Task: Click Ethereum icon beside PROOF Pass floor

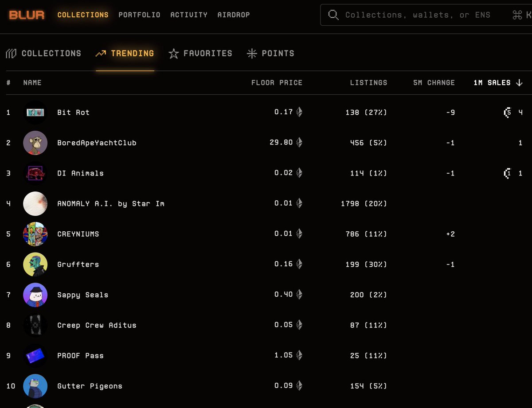Action: tap(299, 355)
